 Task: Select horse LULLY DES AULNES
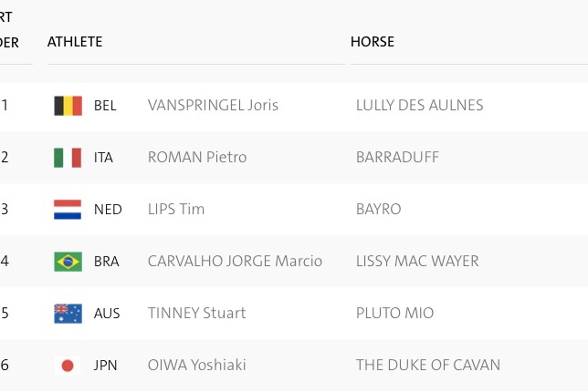(x=419, y=106)
